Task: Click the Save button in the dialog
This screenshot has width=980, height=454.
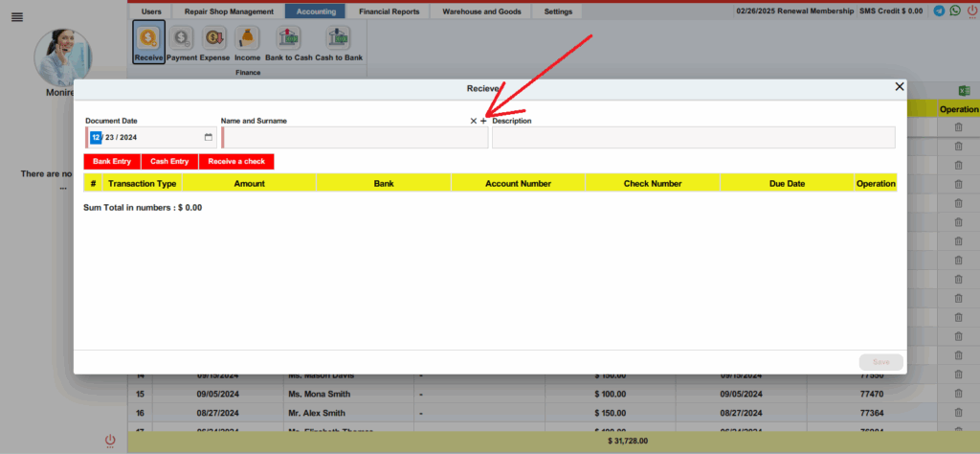Action: pos(880,362)
